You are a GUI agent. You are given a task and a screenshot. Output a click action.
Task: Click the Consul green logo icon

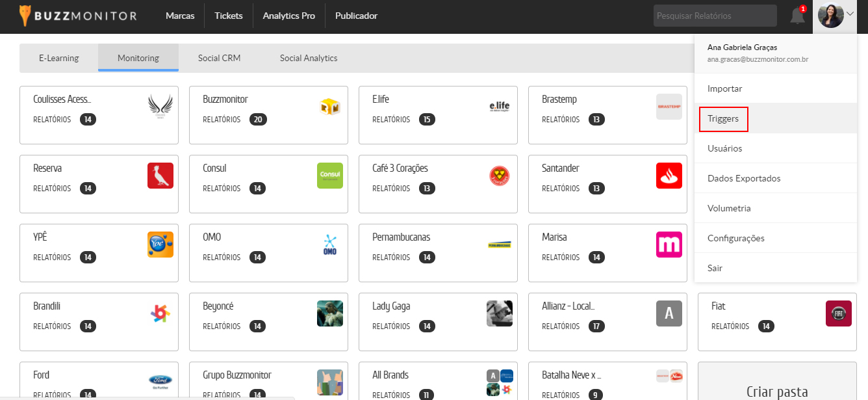pos(329,176)
